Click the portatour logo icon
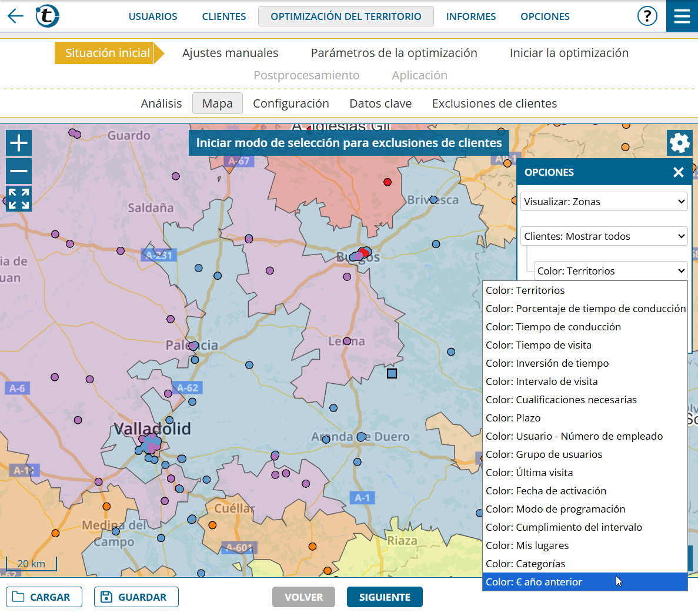Image resolution: width=698 pixels, height=616 pixels. click(47, 16)
